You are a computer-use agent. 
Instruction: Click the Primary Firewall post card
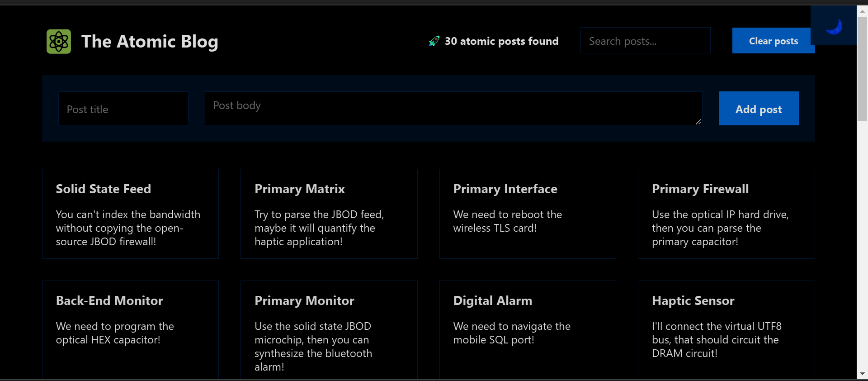click(x=726, y=214)
